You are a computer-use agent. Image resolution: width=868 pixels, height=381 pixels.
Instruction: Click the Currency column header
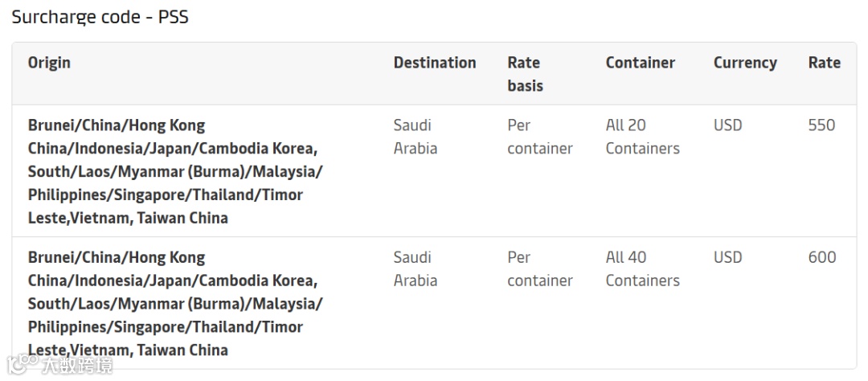pos(744,63)
